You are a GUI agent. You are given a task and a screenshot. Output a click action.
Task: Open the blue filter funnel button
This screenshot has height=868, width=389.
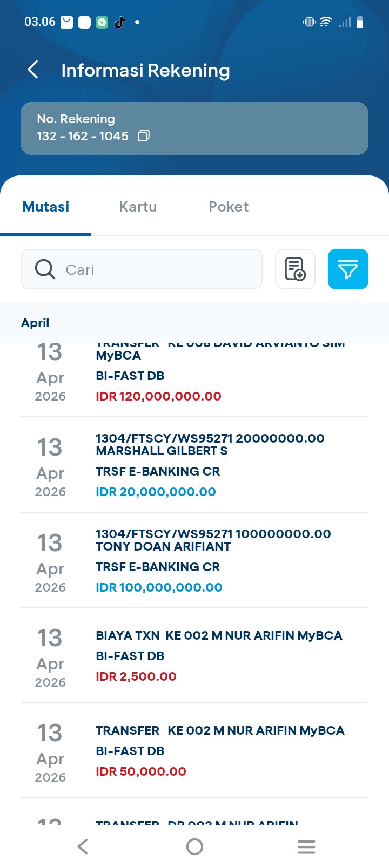[x=348, y=269]
